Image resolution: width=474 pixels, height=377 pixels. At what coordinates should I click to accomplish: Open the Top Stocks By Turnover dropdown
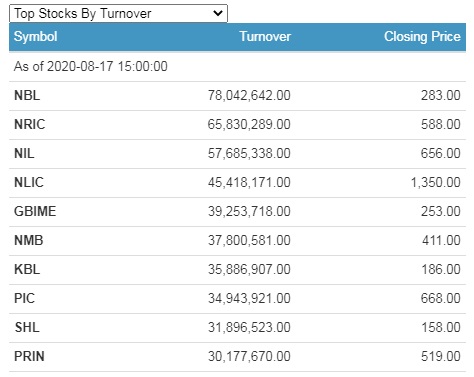click(x=118, y=14)
